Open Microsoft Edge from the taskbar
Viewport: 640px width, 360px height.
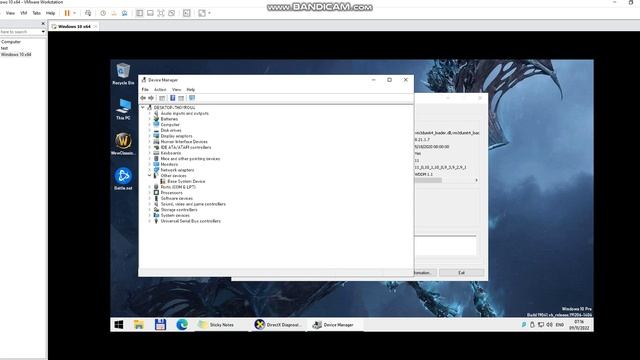(182, 324)
